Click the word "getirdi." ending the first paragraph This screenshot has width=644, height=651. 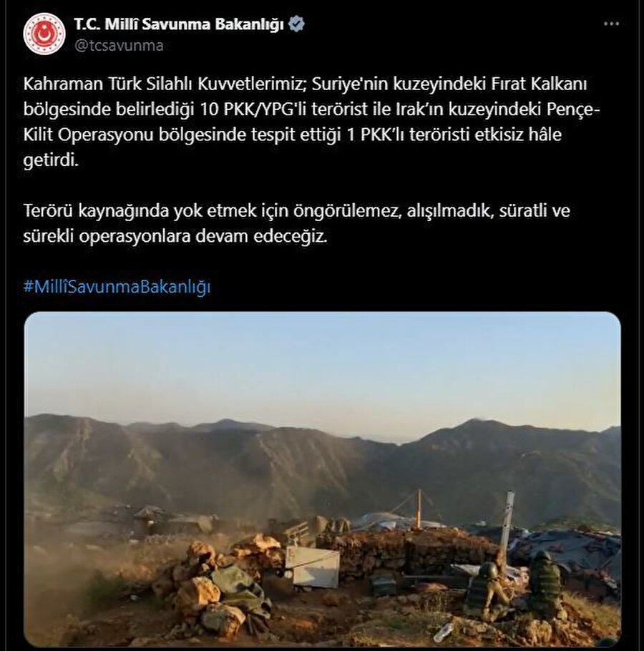tap(51, 160)
